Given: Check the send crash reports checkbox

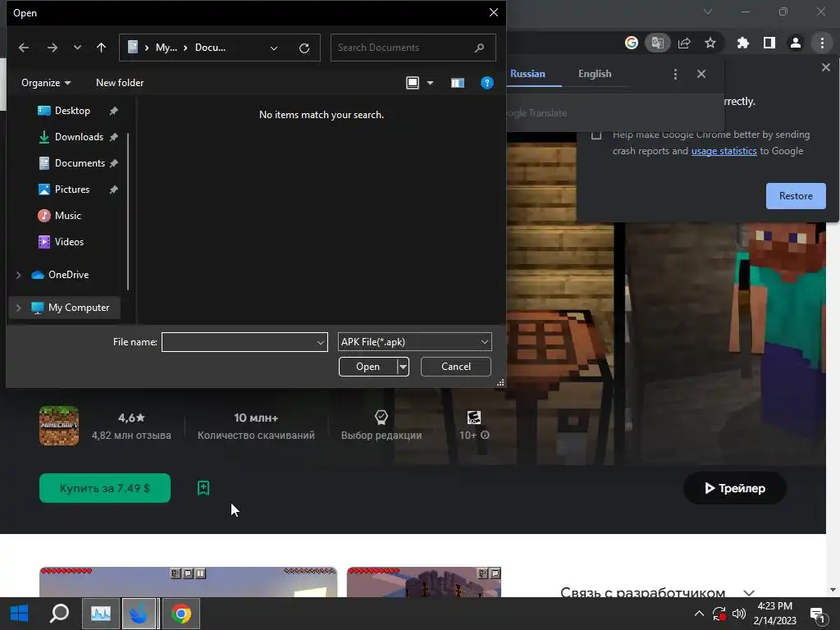Looking at the screenshot, I should coord(596,135).
